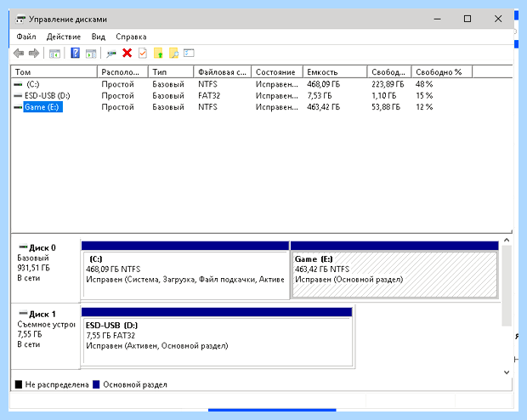Sort by the Тип column header
Viewport: 527px width, 420px height.
171,72
